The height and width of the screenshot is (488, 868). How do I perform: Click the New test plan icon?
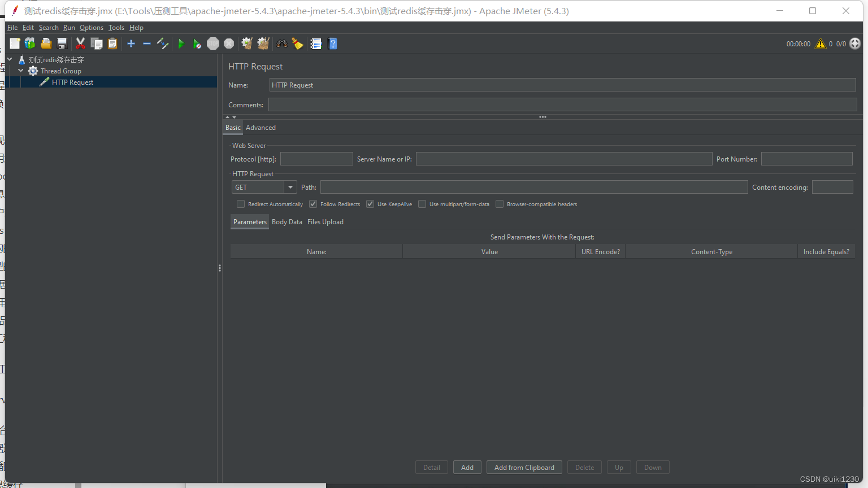[x=15, y=43]
